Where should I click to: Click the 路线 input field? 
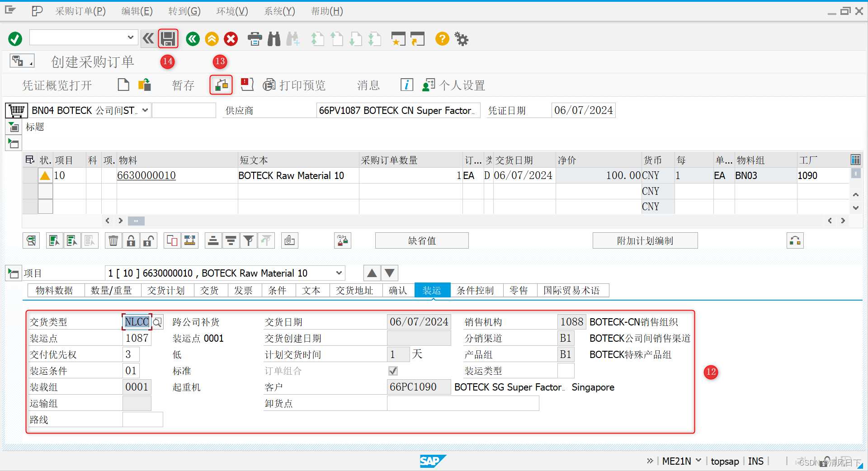click(142, 419)
